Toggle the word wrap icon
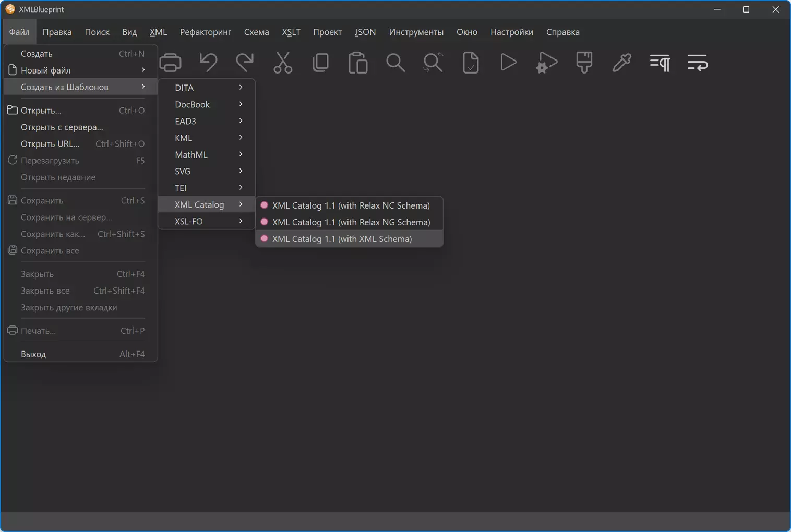Viewport: 791px width, 532px height. coord(697,63)
